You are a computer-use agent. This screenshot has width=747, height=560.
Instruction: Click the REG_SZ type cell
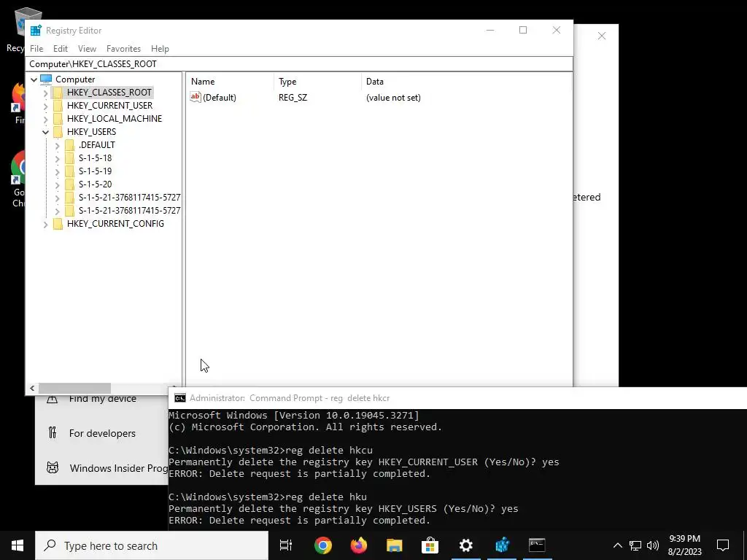pyautogui.click(x=293, y=98)
